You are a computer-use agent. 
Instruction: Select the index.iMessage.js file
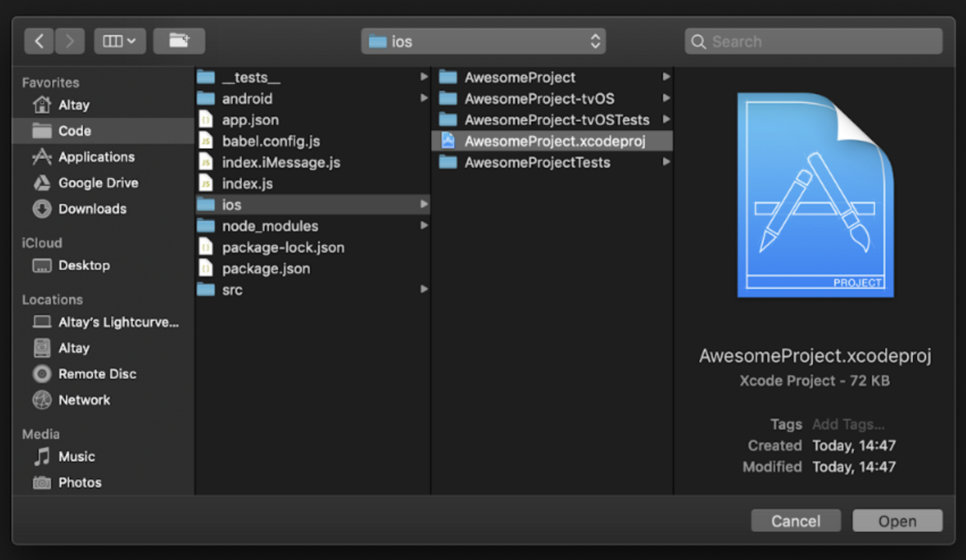pyautogui.click(x=313, y=162)
